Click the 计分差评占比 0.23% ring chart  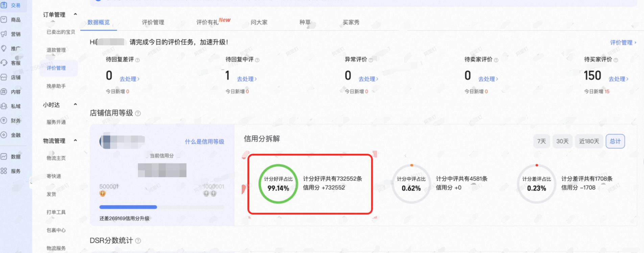[x=537, y=184]
